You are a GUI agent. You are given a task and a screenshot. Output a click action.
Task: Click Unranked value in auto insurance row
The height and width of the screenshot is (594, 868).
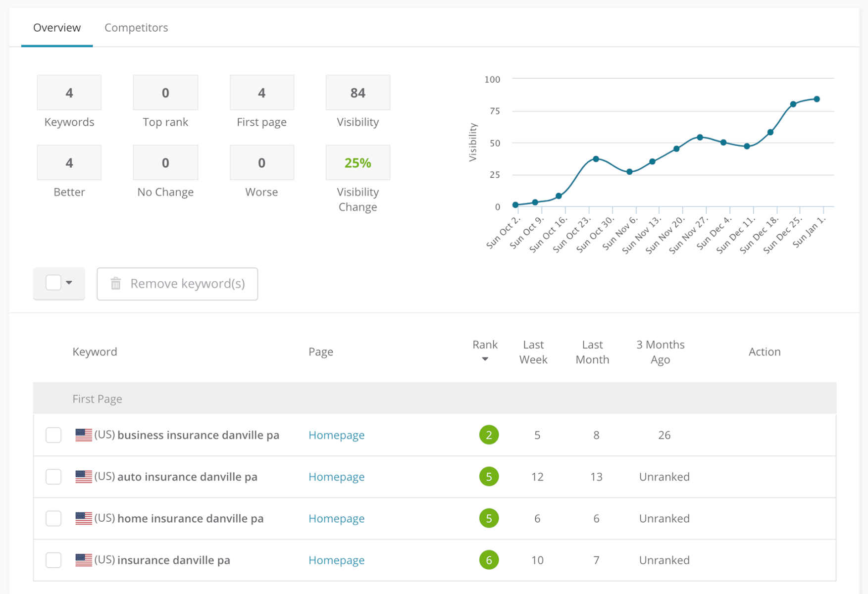point(664,477)
